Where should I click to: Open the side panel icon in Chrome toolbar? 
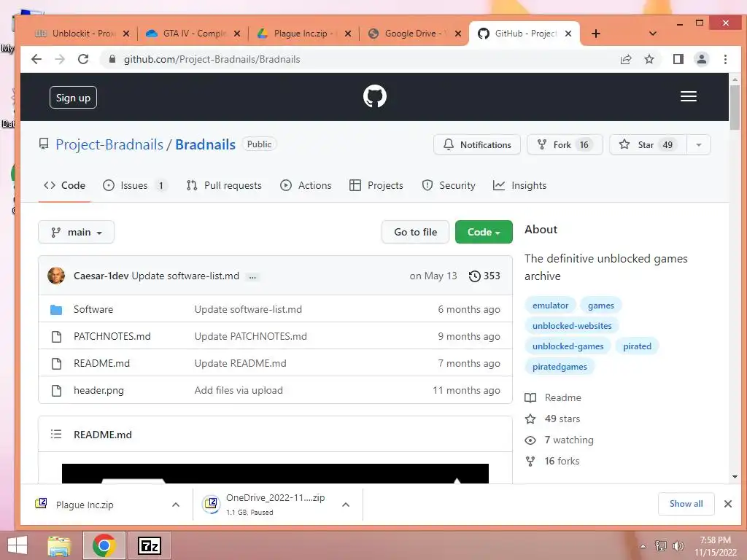tap(678, 59)
